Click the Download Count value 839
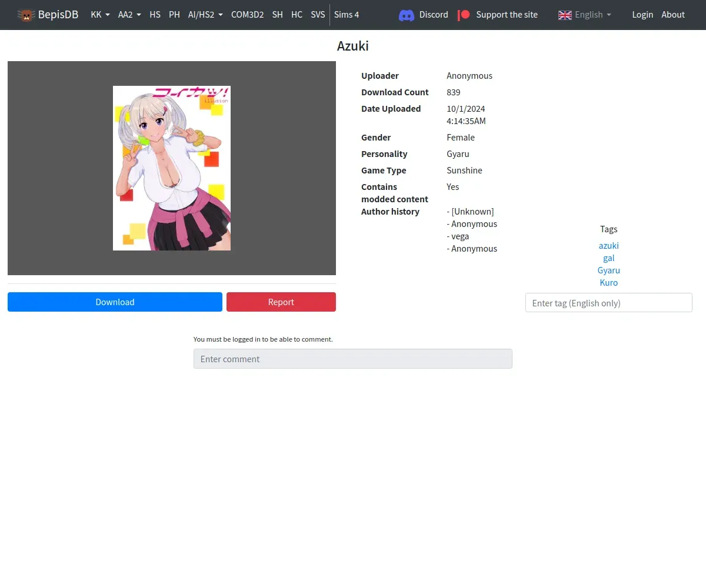The width and height of the screenshot is (706, 588). [x=454, y=92]
